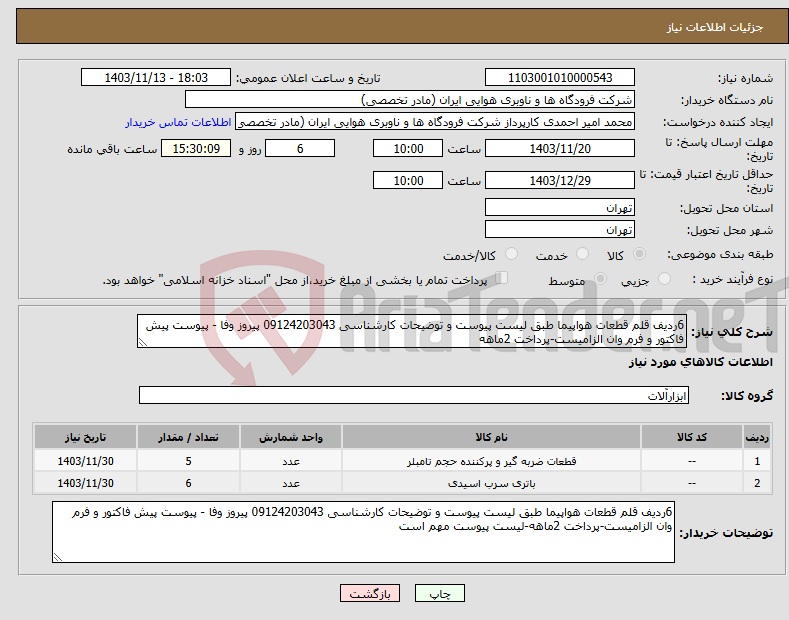Open اطلاعات تماس خریدار link

coord(178,122)
